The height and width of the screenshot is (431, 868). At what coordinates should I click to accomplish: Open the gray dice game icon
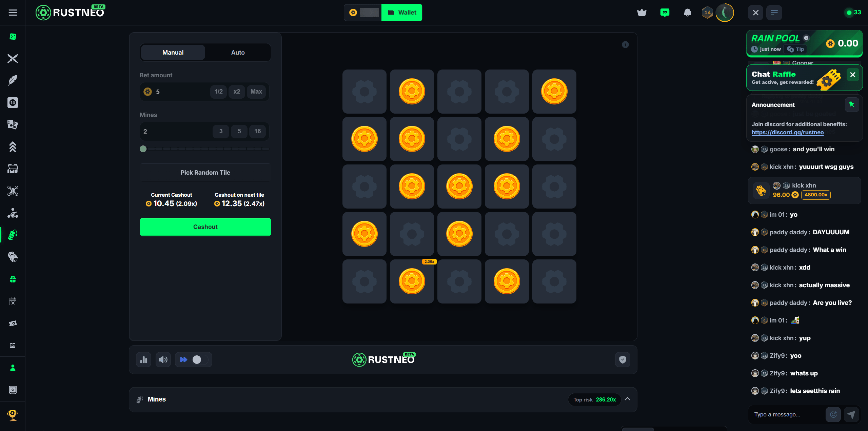tap(13, 257)
